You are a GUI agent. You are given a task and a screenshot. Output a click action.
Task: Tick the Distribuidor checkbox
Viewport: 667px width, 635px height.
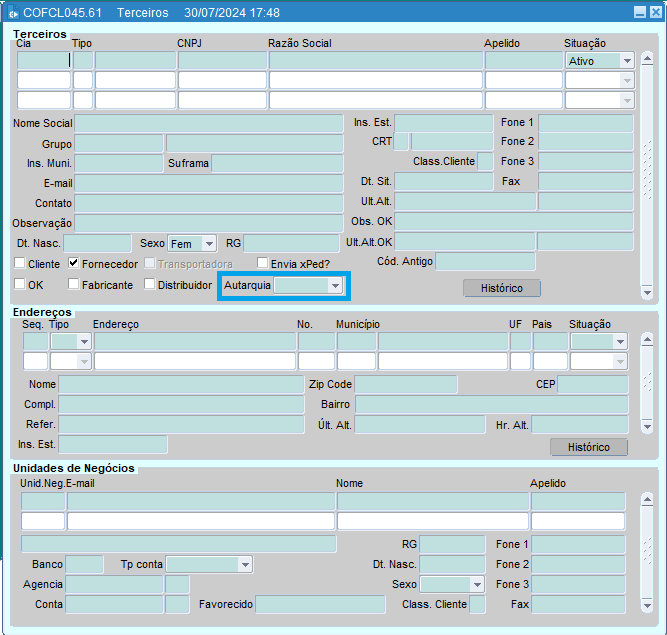point(150,285)
